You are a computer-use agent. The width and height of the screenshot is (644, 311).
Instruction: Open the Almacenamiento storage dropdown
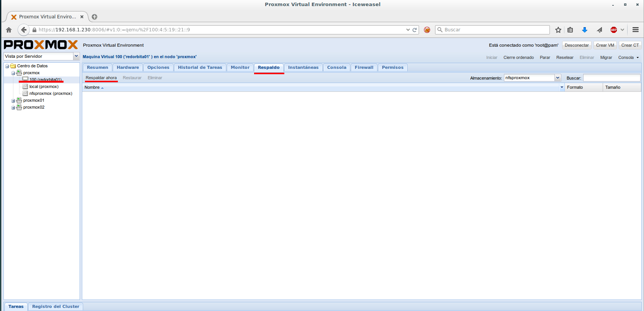click(558, 78)
